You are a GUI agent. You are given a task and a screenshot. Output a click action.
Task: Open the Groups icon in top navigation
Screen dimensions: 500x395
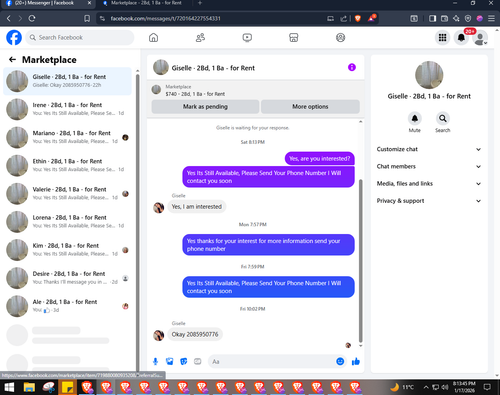click(x=340, y=38)
